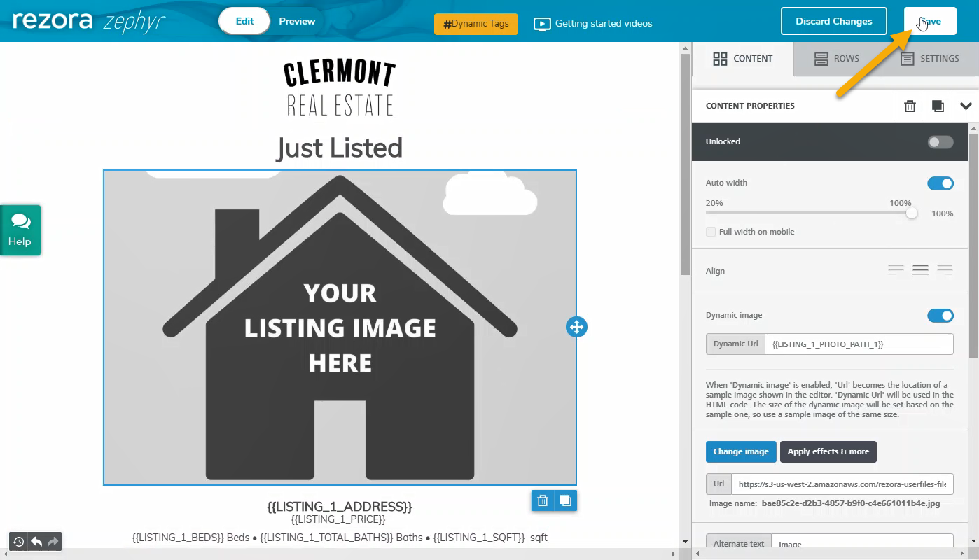The width and height of the screenshot is (979, 560).
Task: Switch to Preview mode
Action: pos(297,21)
